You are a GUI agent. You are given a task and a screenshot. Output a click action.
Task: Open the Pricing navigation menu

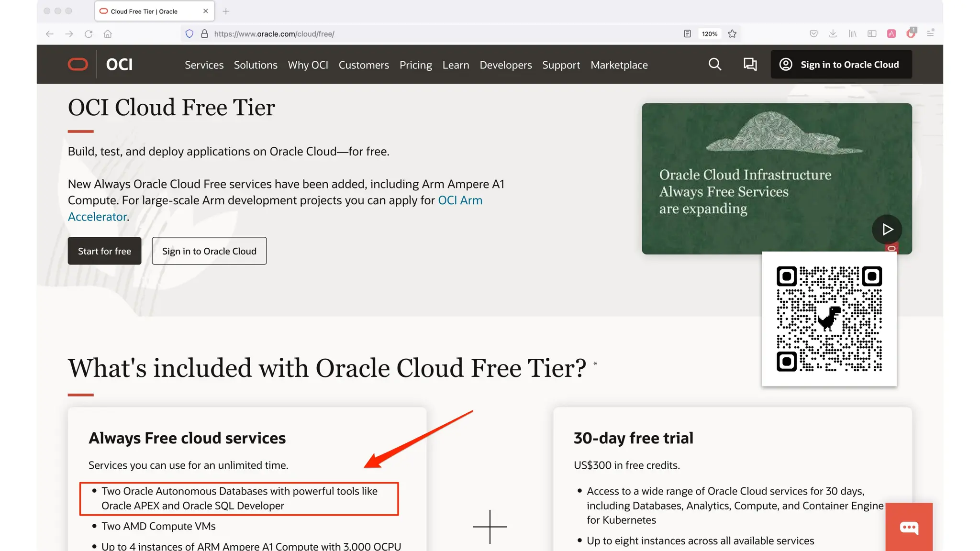415,65
